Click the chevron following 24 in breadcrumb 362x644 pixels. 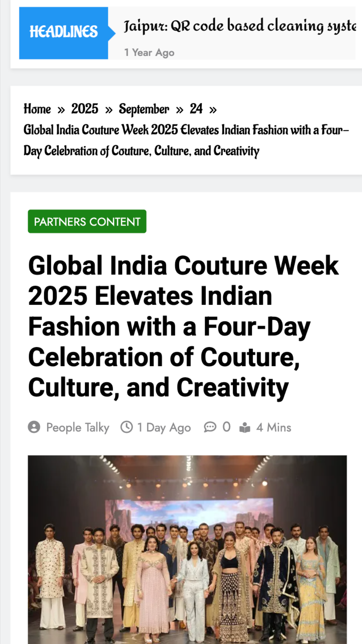214,109
